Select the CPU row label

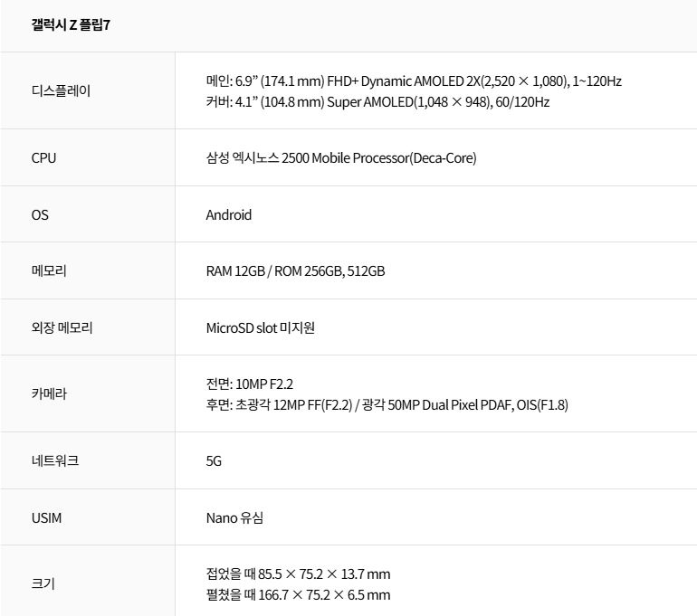coord(43,157)
